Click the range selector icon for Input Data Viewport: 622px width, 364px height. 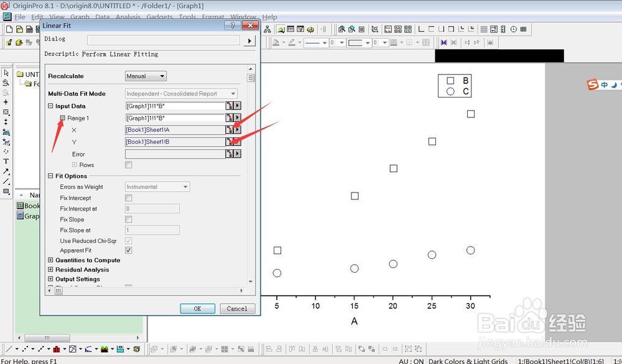(x=230, y=106)
